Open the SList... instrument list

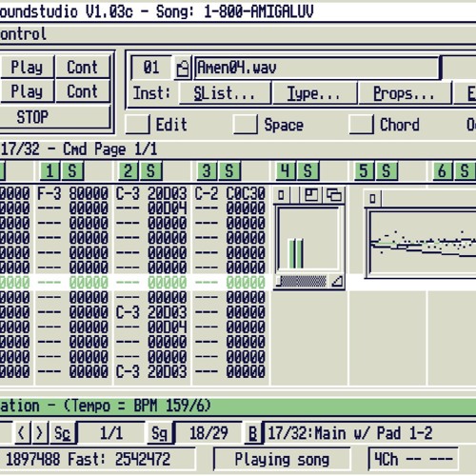[225, 93]
